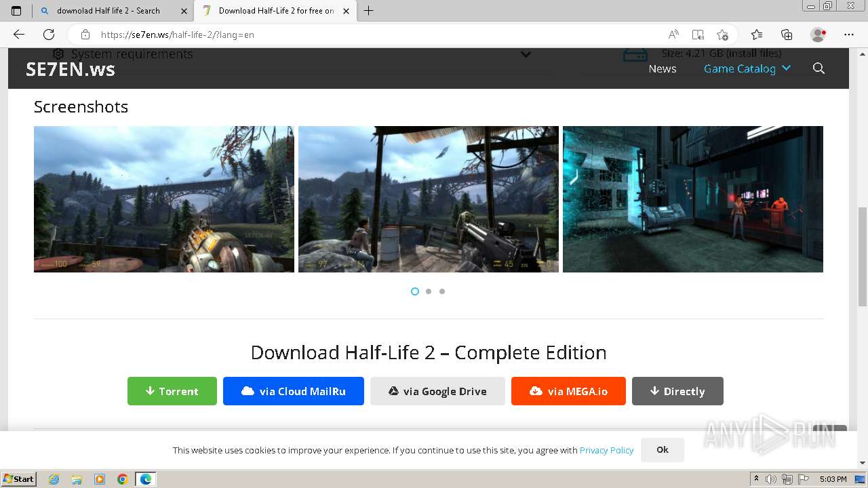Expand the Game Catalog dropdown
The height and width of the screenshot is (488, 868).
point(747,68)
